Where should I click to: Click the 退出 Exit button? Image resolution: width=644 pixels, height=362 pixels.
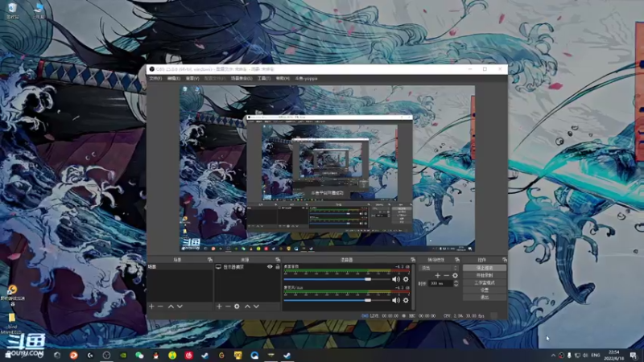tap(485, 298)
